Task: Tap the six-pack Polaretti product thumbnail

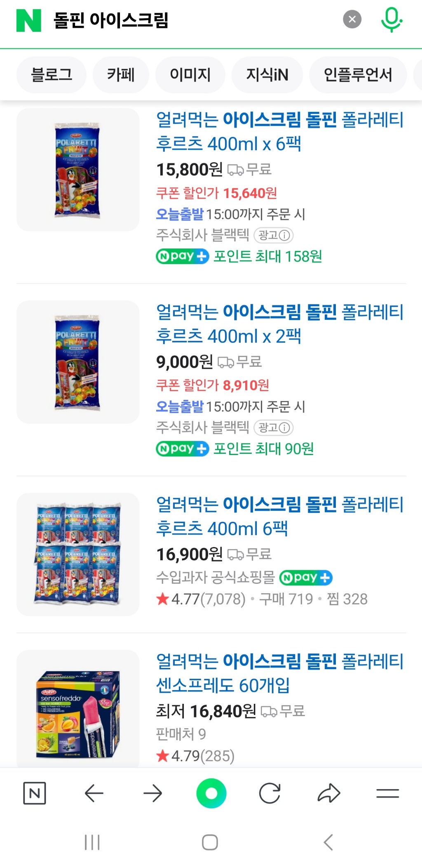Action: pyautogui.click(x=78, y=554)
